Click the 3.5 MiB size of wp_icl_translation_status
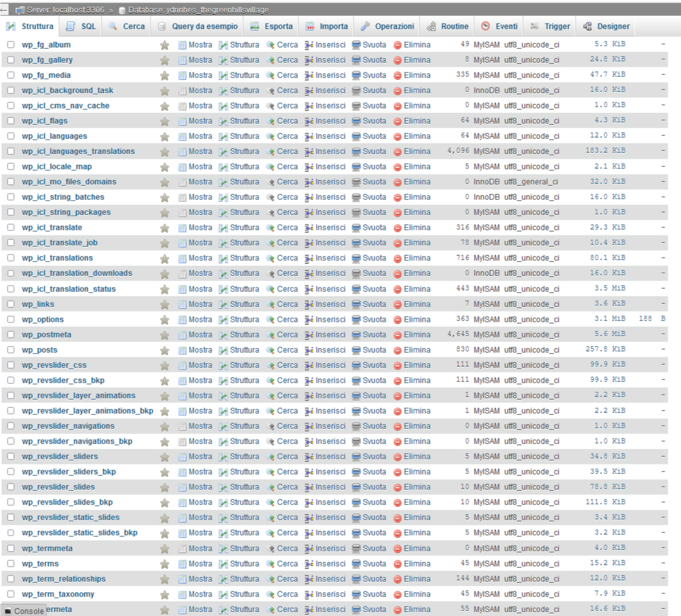Image resolution: width=681 pixels, height=616 pixels. (x=610, y=288)
